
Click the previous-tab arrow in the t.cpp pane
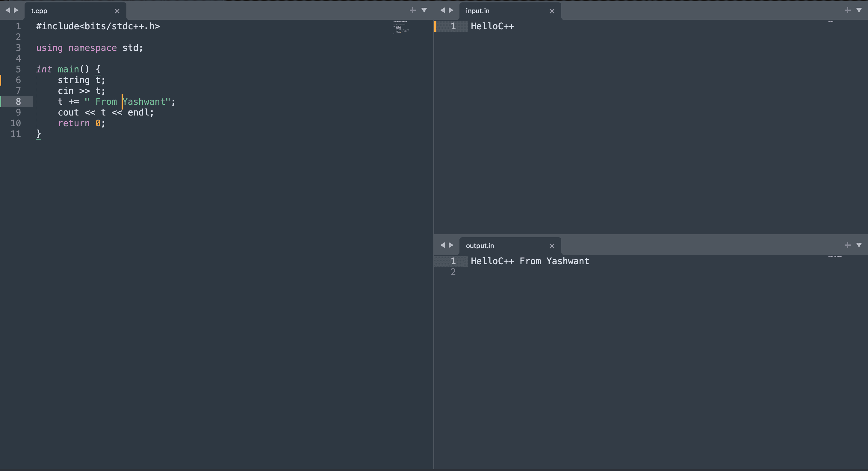[x=8, y=10]
